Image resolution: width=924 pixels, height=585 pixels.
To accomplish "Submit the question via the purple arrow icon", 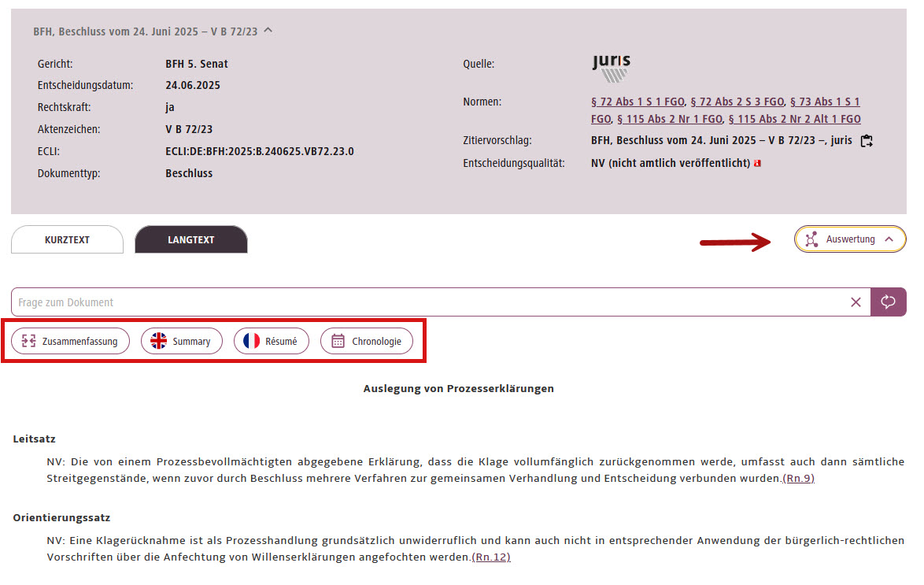I will click(889, 302).
